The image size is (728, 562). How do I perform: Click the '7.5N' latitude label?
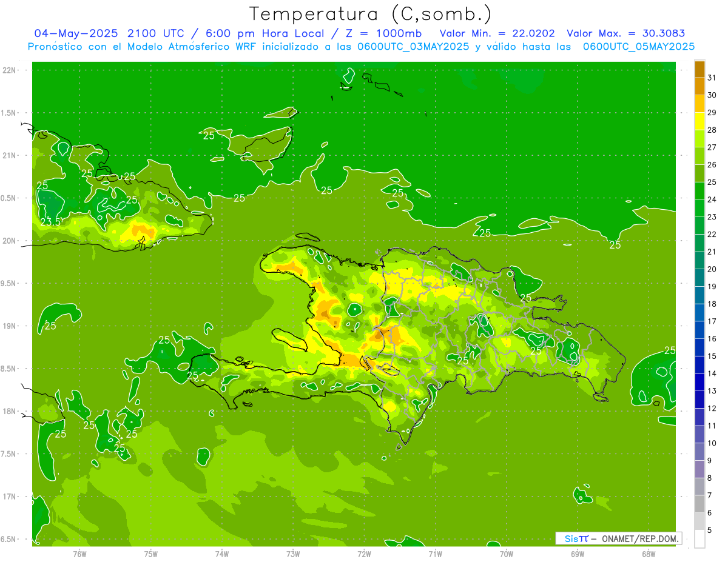(9, 454)
